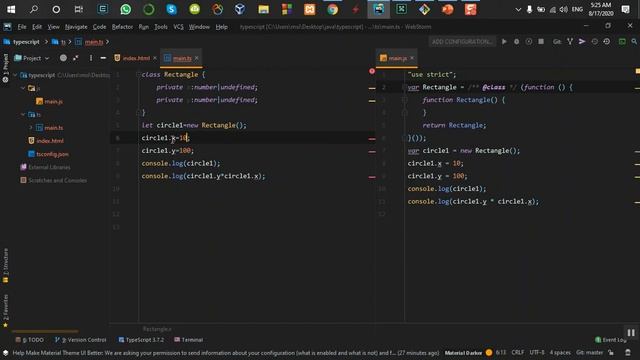Click the Git: master branch widget
The width and height of the screenshot is (640, 360).
tap(589, 353)
